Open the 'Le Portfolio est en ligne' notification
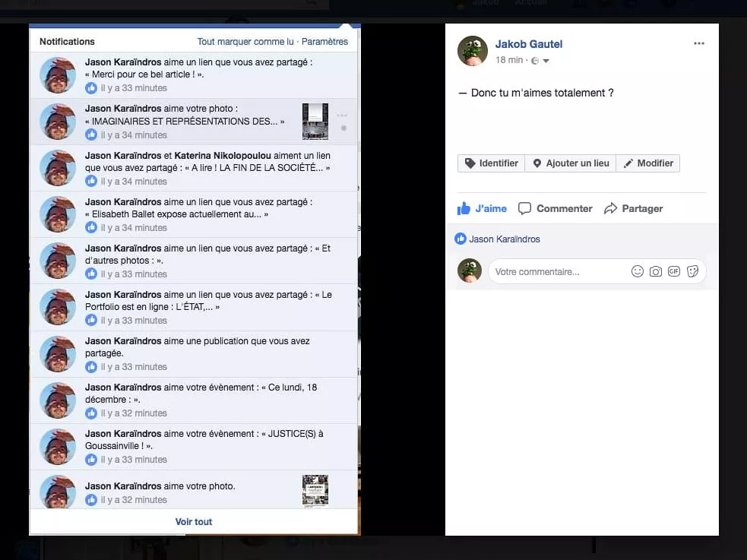This screenshot has height=560, width=747. click(x=194, y=308)
